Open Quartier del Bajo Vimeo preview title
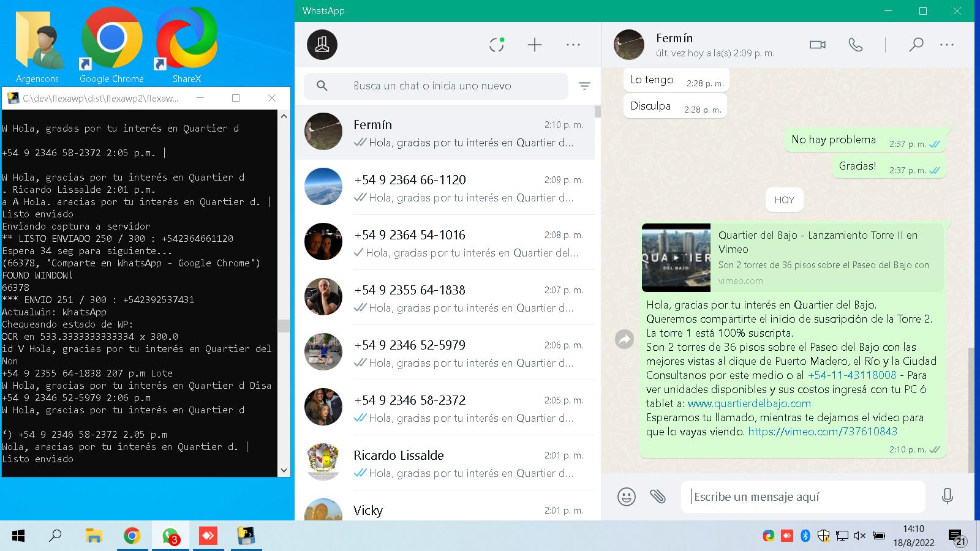 coord(818,242)
